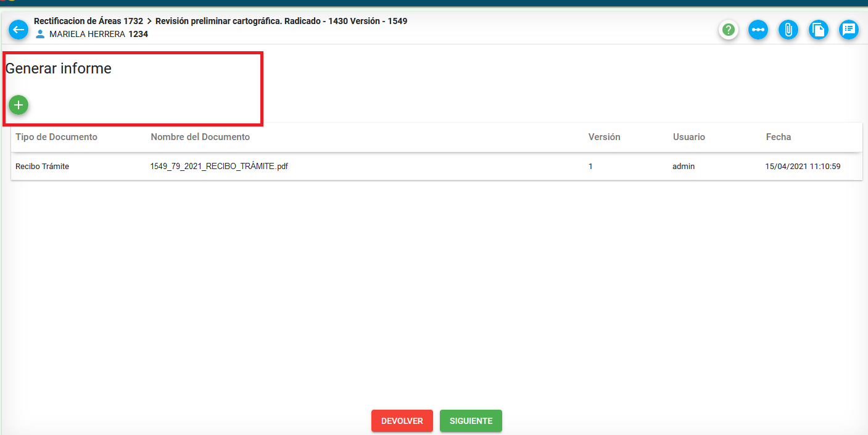Viewport: 868px width, 435px height.
Task: Sort by Usuario column header
Action: coord(688,137)
